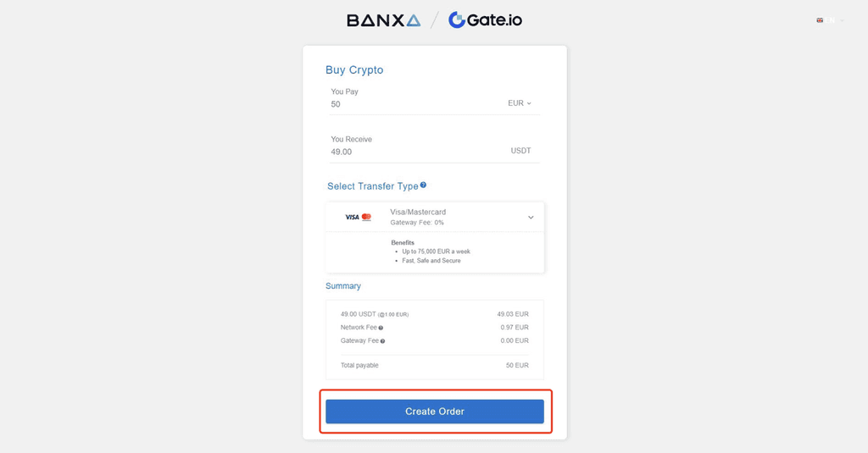Click the Mastercard logo
The width and height of the screenshot is (868, 453).
click(366, 218)
